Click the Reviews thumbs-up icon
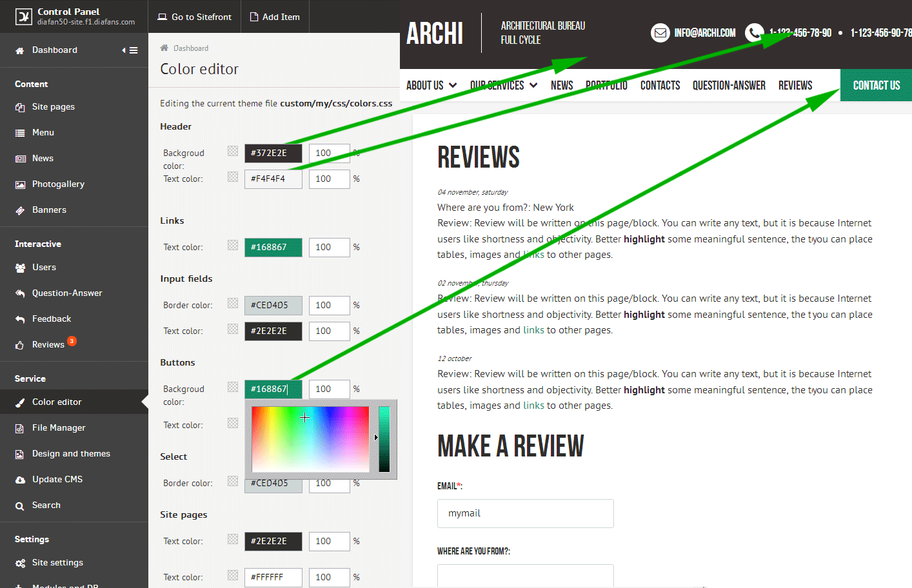 20,345
